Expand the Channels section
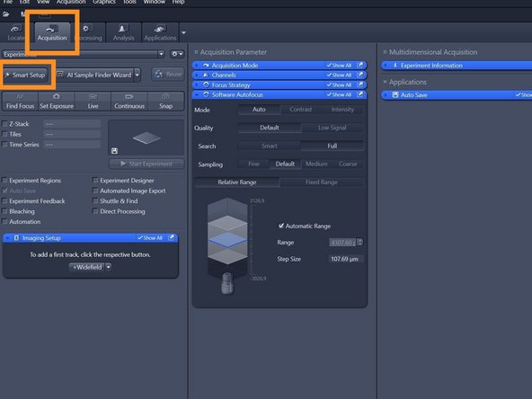Image resolution: width=532 pixels, height=399 pixels. click(x=197, y=75)
